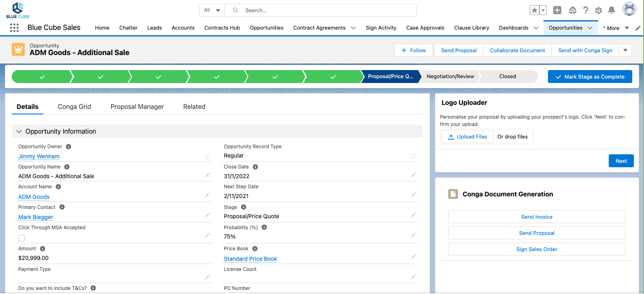
Task: Edit the Price Book field pencil
Action: click(x=413, y=257)
